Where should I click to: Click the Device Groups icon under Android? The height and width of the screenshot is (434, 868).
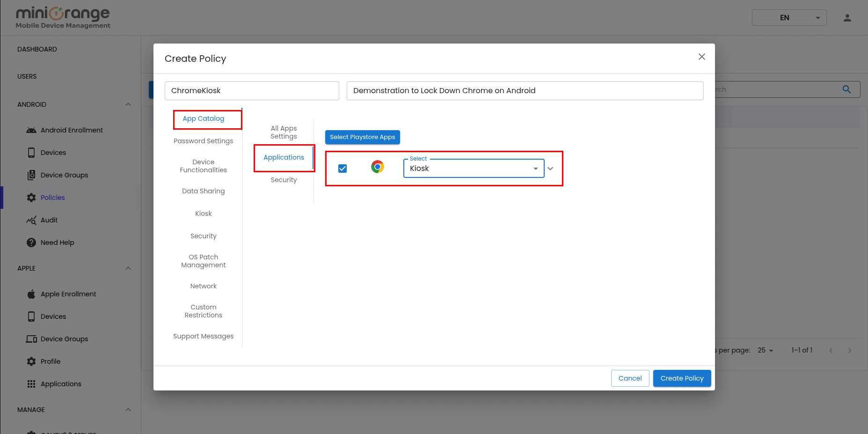[31, 175]
